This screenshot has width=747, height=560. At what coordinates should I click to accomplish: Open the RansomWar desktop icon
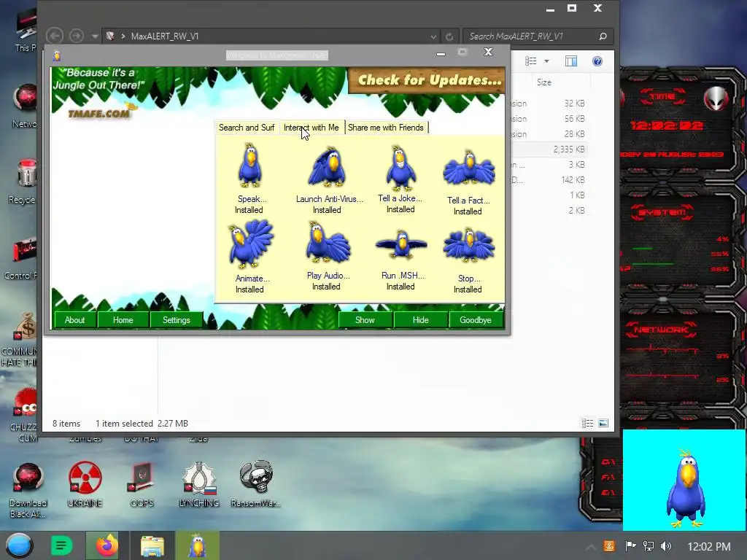point(256,483)
